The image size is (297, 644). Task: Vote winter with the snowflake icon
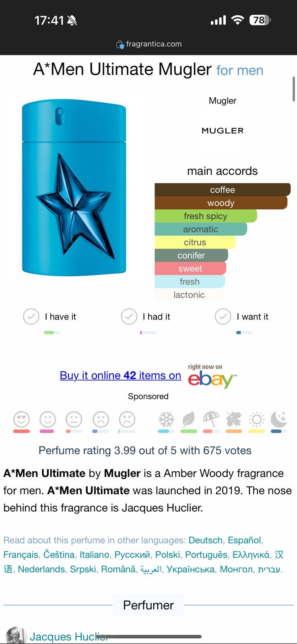pyautogui.click(x=166, y=420)
